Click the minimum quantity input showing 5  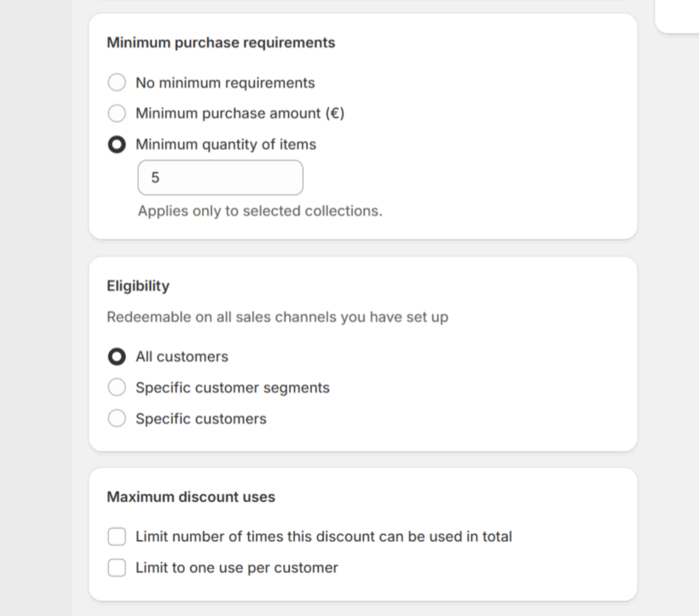pos(220,177)
